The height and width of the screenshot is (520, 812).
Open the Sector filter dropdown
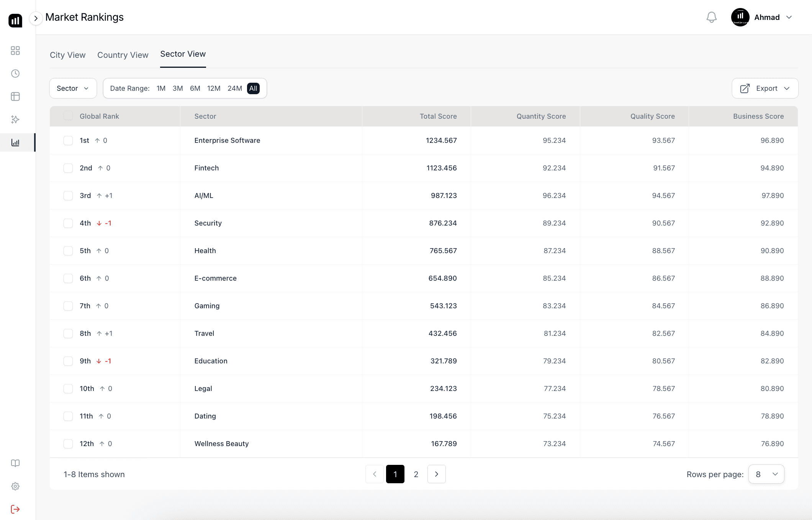[x=73, y=88]
